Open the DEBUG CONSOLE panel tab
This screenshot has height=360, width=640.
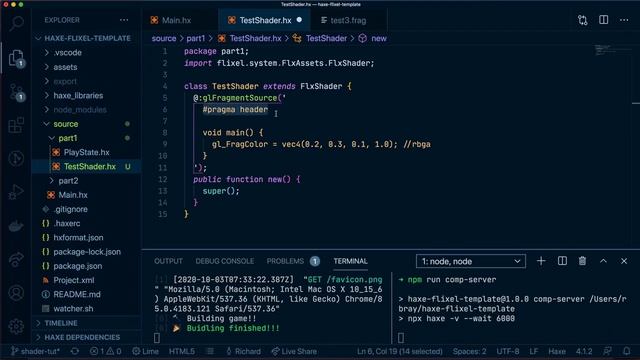pyautogui.click(x=224, y=261)
